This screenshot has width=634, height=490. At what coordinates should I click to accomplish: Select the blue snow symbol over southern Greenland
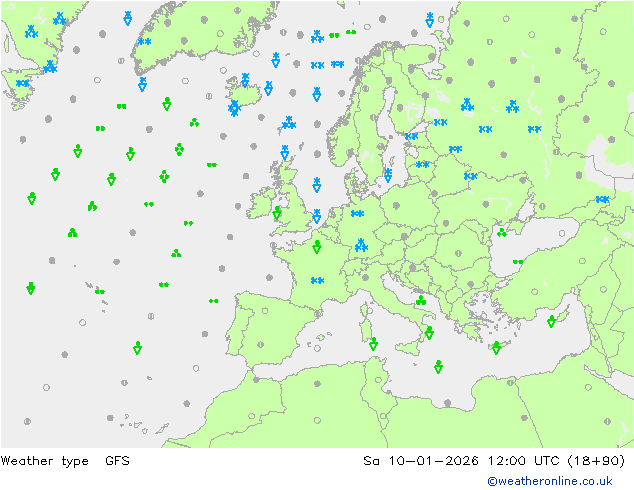pos(144,41)
